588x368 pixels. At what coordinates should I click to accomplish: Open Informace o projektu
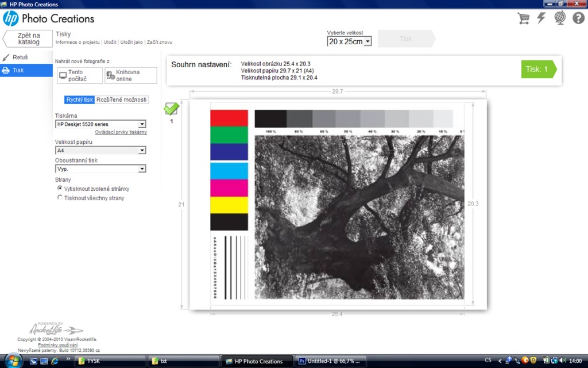pos(78,42)
